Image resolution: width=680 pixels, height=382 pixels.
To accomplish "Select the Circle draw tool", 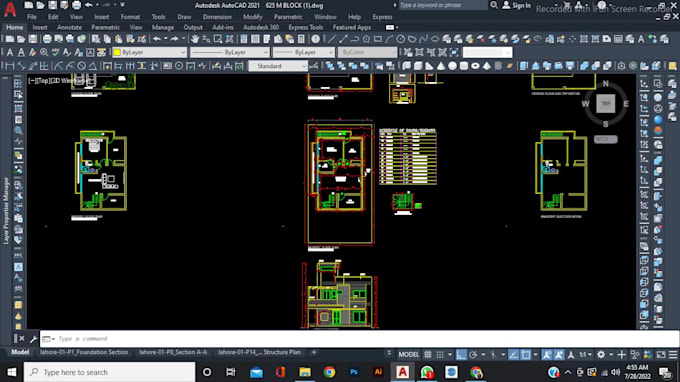I will [x=400, y=39].
